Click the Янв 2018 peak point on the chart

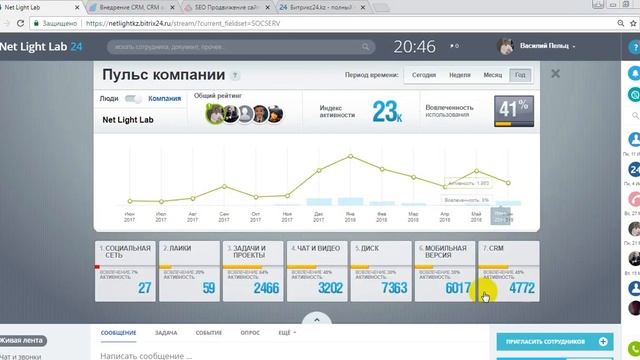(350, 156)
